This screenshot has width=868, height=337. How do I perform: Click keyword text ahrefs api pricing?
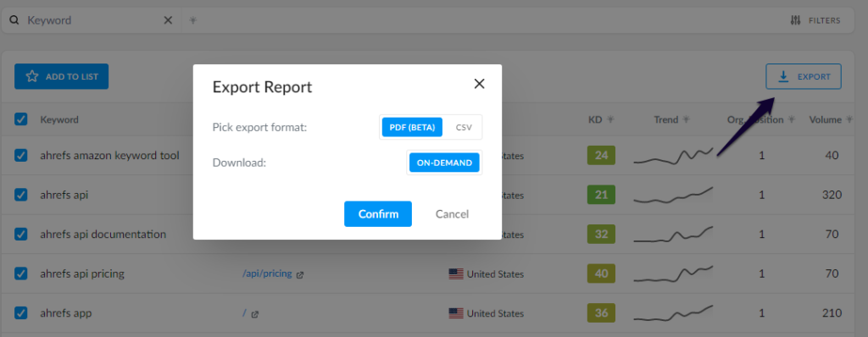click(x=82, y=273)
